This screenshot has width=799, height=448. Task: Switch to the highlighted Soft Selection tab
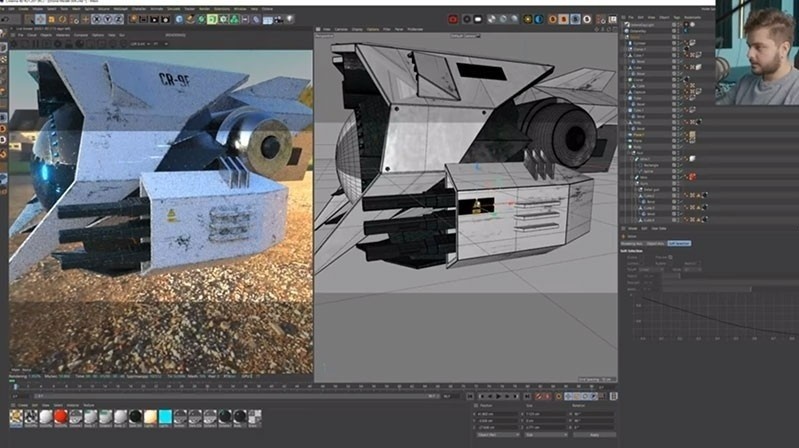pos(679,244)
